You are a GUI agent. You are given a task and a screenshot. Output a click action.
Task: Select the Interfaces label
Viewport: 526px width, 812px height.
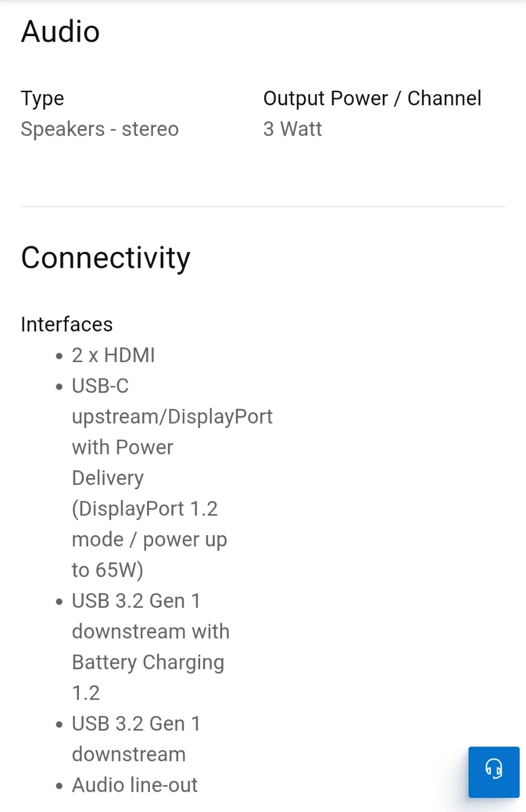pos(67,325)
